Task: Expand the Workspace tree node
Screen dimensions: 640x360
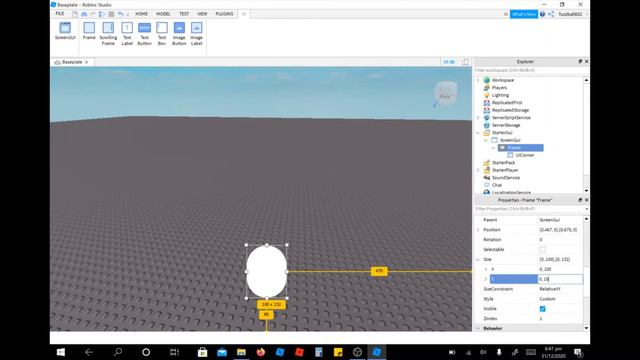Action: [478, 80]
